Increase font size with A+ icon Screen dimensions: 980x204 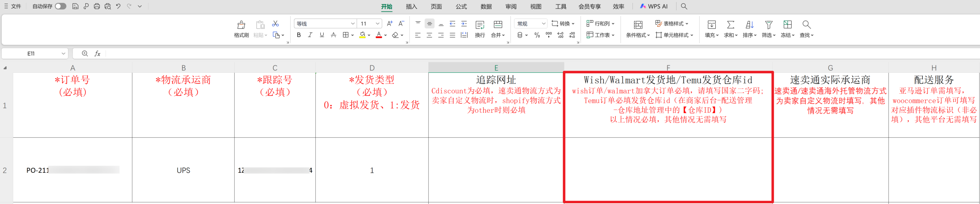coord(390,23)
